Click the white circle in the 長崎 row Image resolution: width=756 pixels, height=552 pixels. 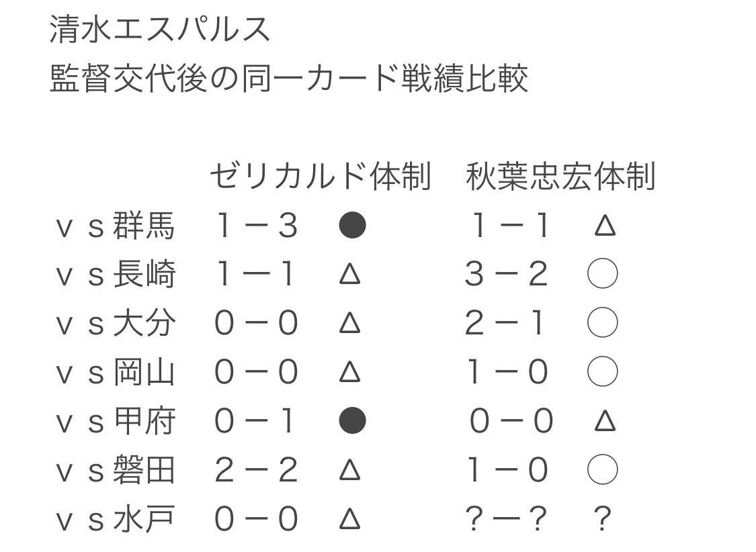click(602, 275)
